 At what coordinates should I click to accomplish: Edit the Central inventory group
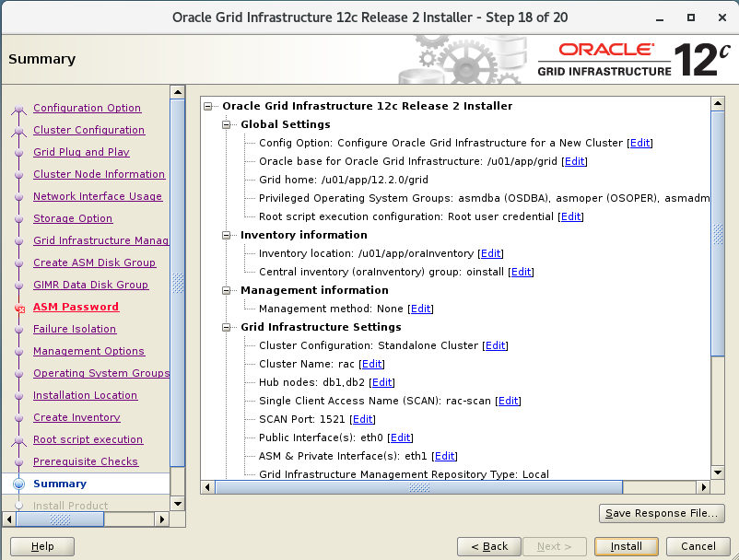tap(521, 272)
